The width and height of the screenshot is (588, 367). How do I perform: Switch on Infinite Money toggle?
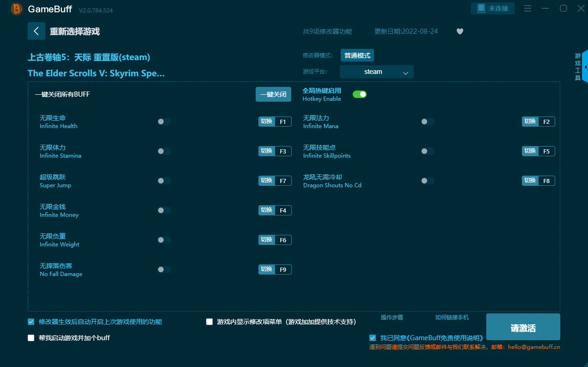point(164,210)
